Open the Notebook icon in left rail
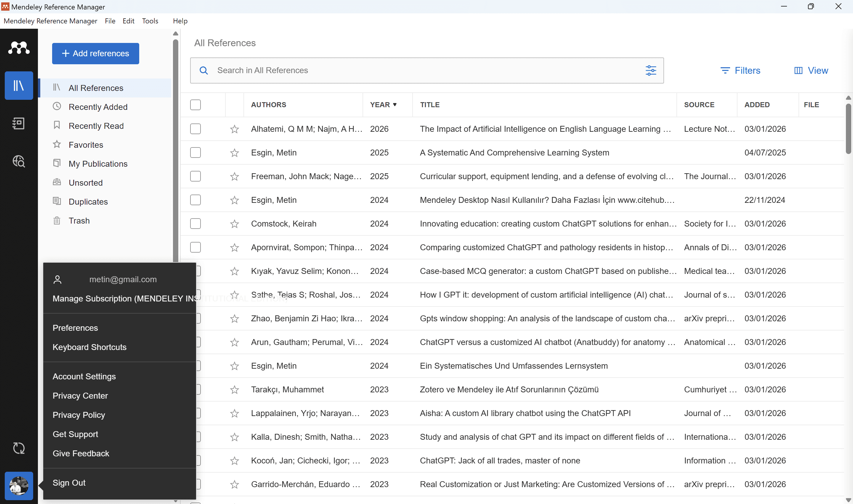This screenshot has width=853, height=504. click(x=19, y=123)
